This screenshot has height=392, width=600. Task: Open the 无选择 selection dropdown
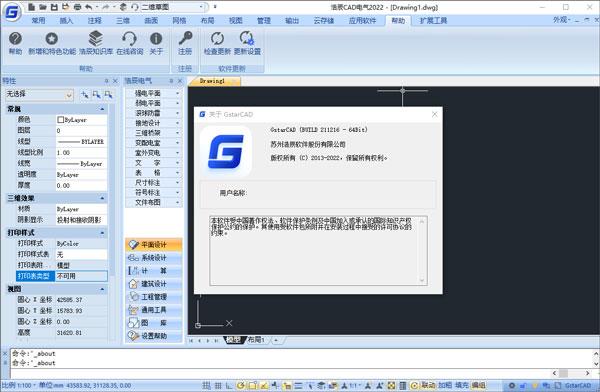click(39, 95)
